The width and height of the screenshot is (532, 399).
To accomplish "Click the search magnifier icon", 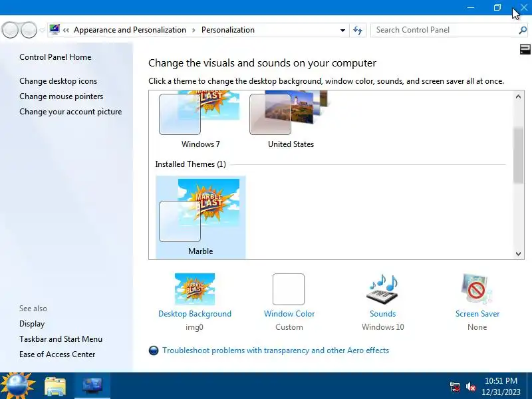I will tap(523, 30).
